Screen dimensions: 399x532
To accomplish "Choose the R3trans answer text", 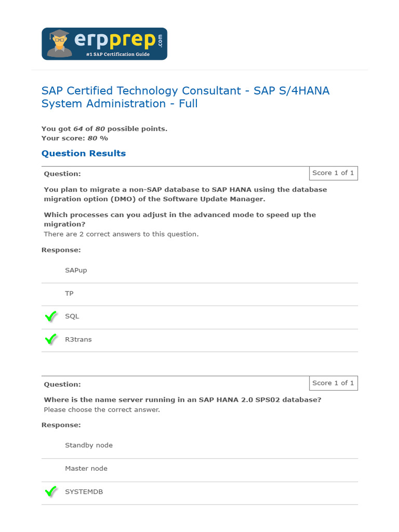I will pos(78,339).
